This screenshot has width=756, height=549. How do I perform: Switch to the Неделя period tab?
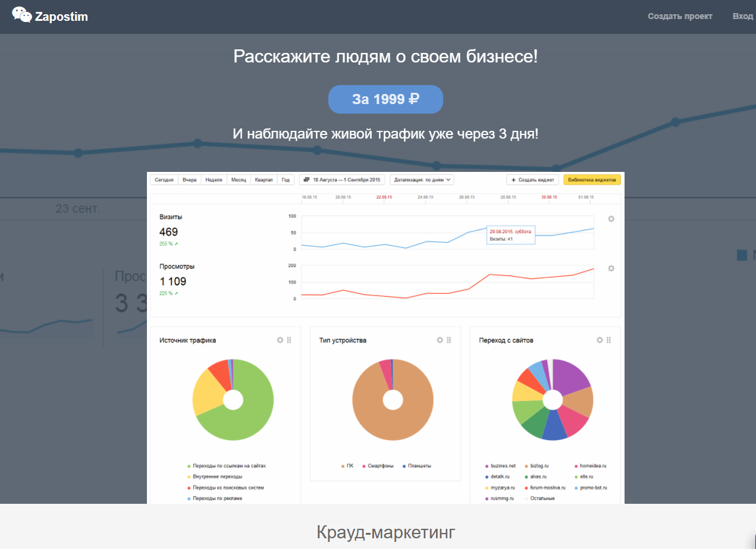[214, 180]
